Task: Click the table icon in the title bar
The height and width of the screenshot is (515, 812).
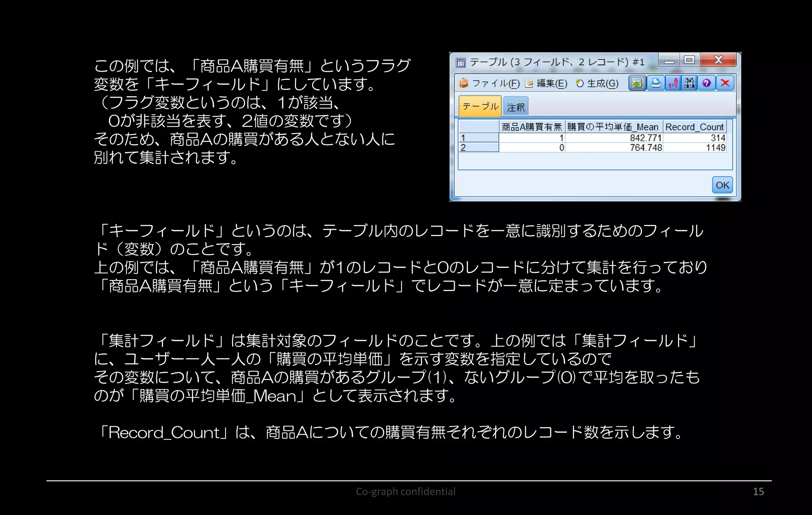Action: point(460,62)
